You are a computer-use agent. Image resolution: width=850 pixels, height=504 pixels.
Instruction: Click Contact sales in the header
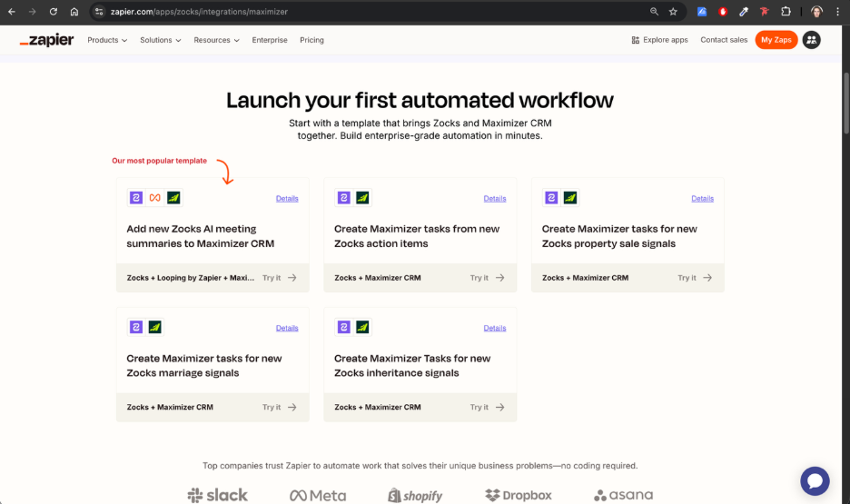(724, 40)
